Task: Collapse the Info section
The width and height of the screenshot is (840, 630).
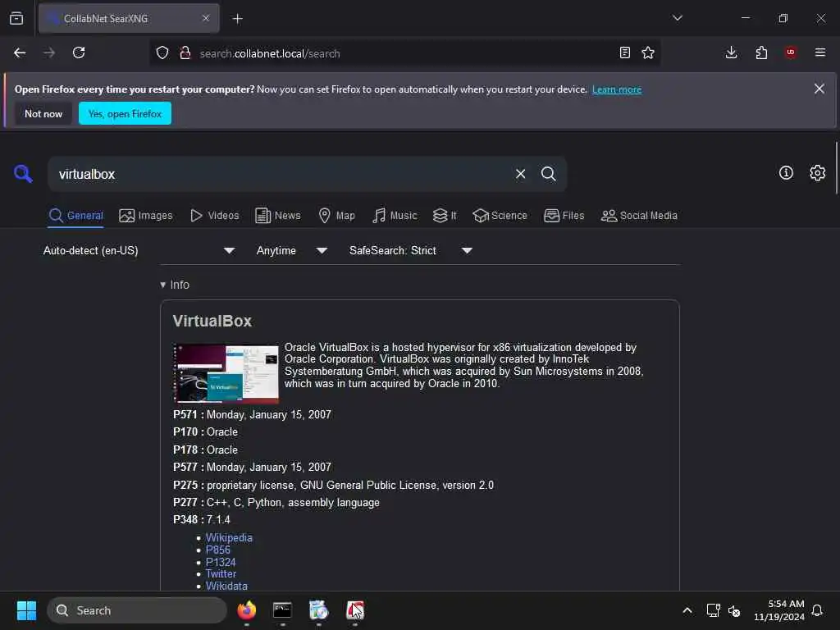Action: pos(175,285)
